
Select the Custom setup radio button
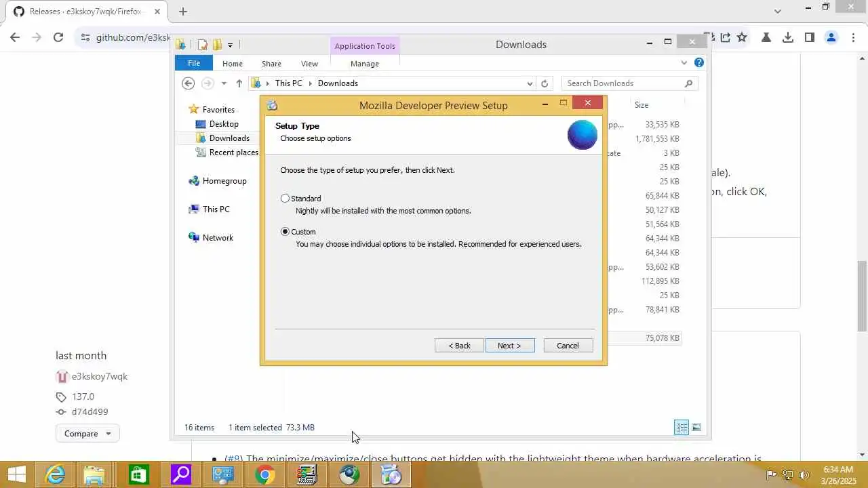(x=285, y=232)
